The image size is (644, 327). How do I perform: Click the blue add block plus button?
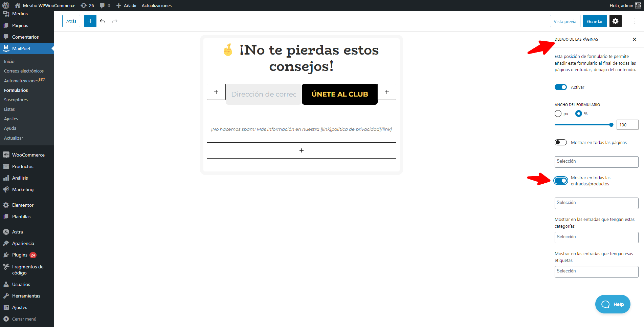click(90, 21)
